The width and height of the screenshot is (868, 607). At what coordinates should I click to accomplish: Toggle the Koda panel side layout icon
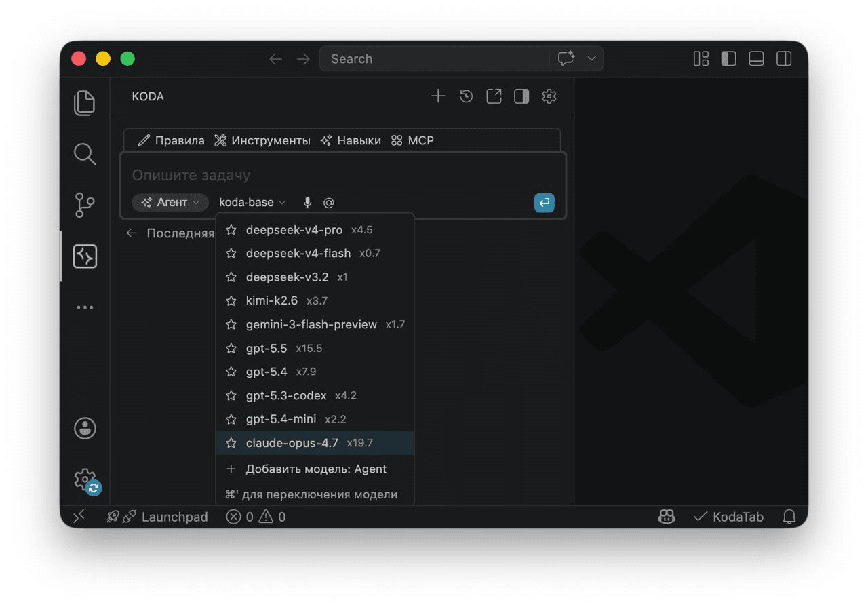coord(521,96)
